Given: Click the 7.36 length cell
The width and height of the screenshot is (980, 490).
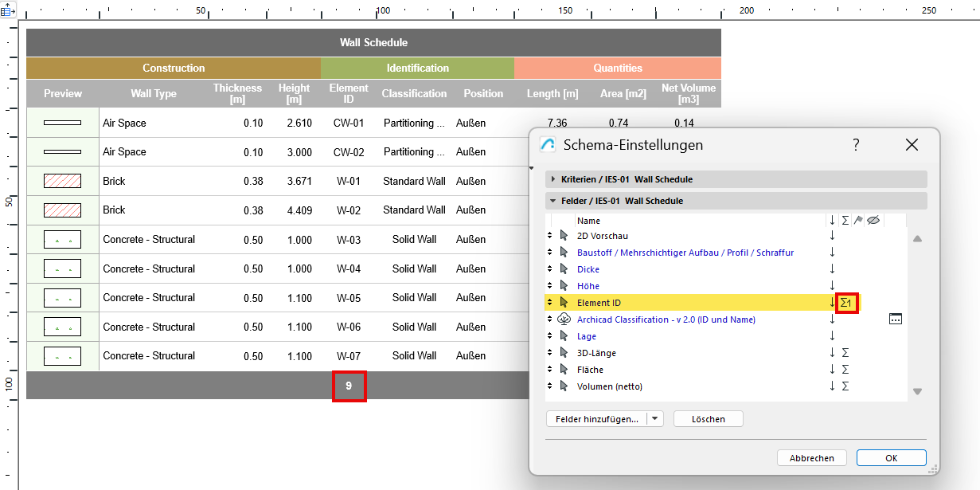Looking at the screenshot, I should [557, 123].
